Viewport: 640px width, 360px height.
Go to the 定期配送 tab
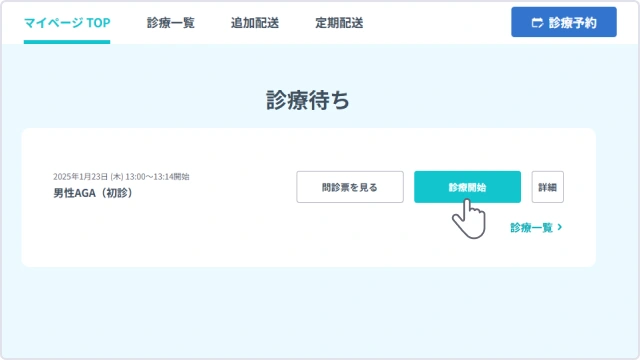339,23
